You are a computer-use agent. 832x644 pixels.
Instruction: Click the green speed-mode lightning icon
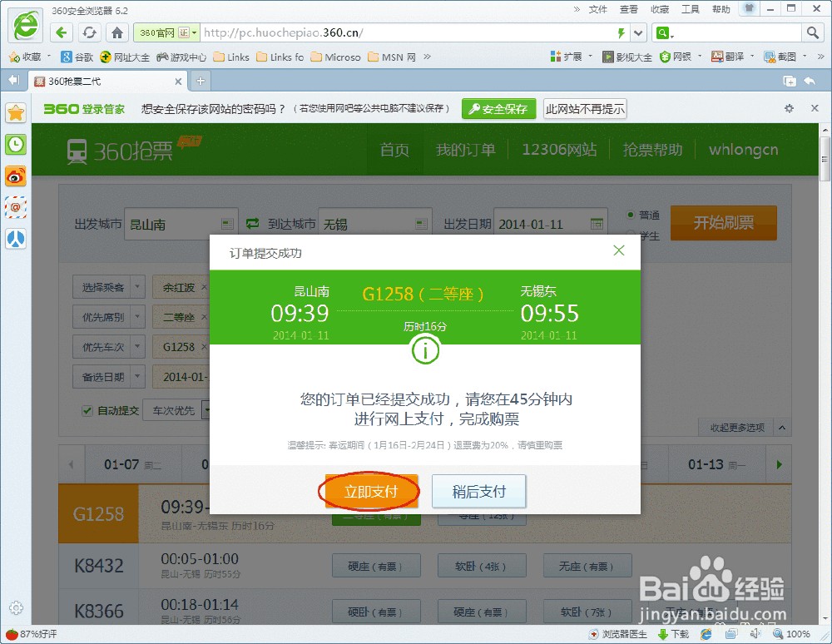(621, 33)
